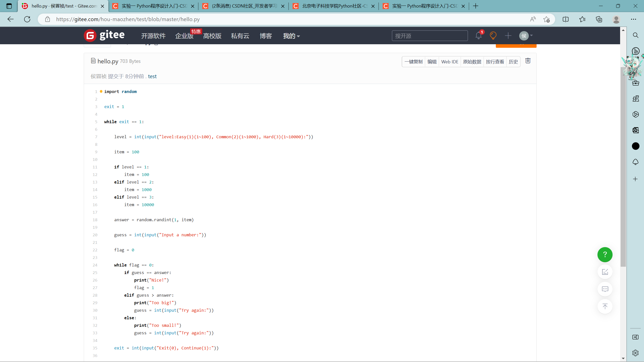Viewport: 644px width, 362px height.
Task: Open the test commit link
Action: coord(152,76)
